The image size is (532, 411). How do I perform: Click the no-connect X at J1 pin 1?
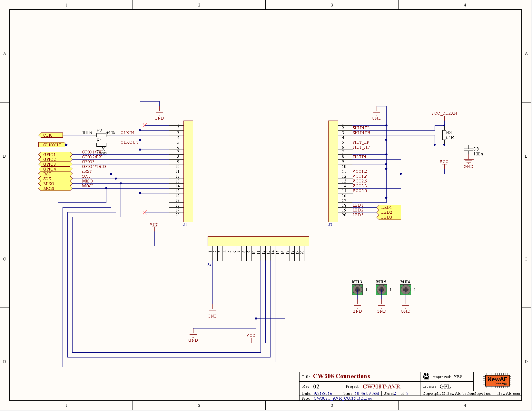pos(145,125)
